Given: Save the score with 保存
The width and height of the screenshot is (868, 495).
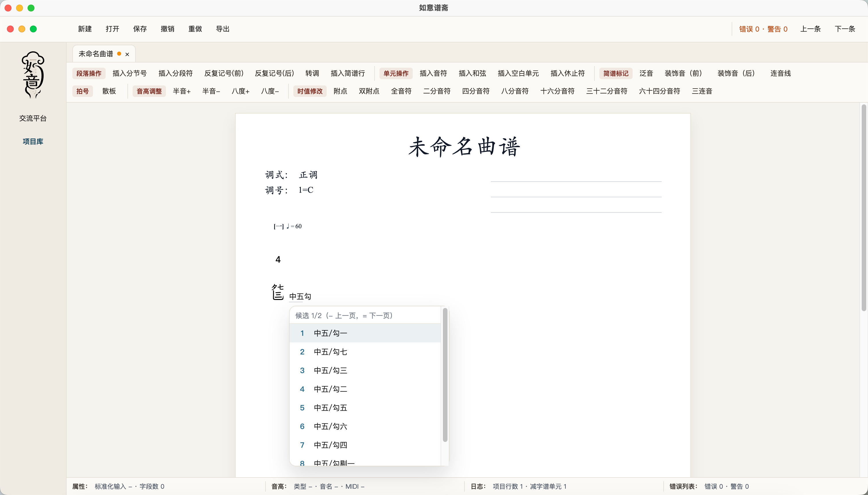Looking at the screenshot, I should pyautogui.click(x=140, y=29).
